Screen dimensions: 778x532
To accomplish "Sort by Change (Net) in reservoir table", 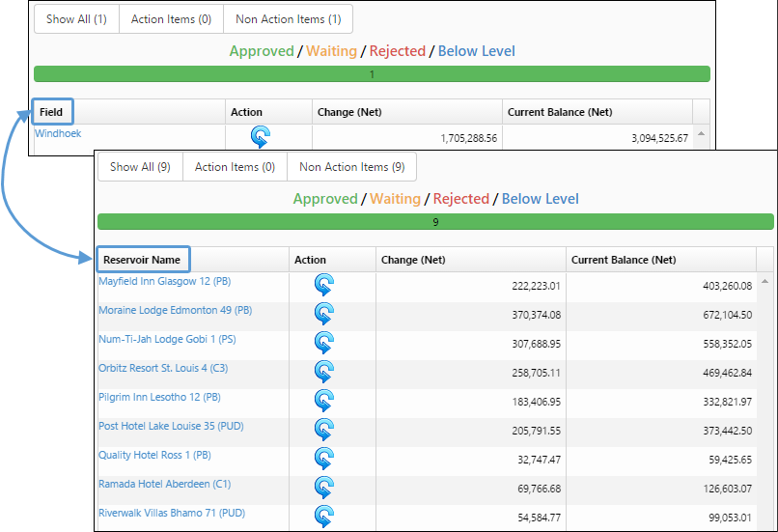I will coord(471,260).
